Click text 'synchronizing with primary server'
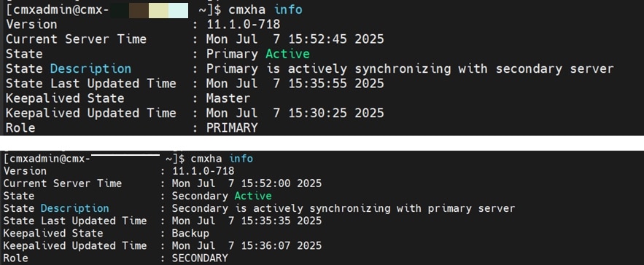This screenshot has height=265, width=644. 412,208
